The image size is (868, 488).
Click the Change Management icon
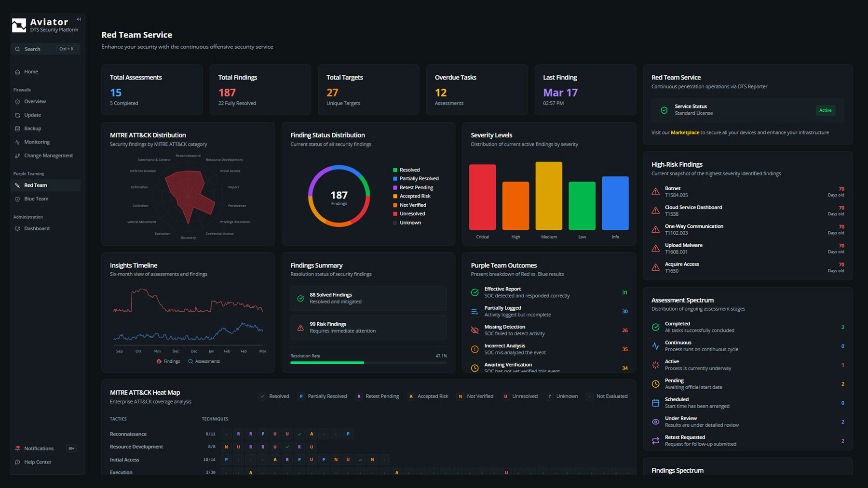[17, 156]
